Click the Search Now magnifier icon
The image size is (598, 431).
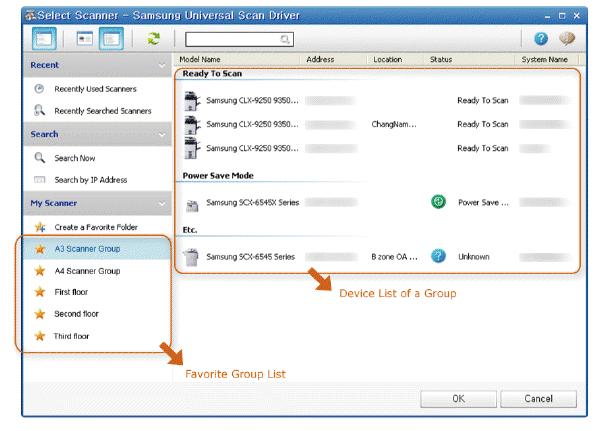click(x=39, y=157)
